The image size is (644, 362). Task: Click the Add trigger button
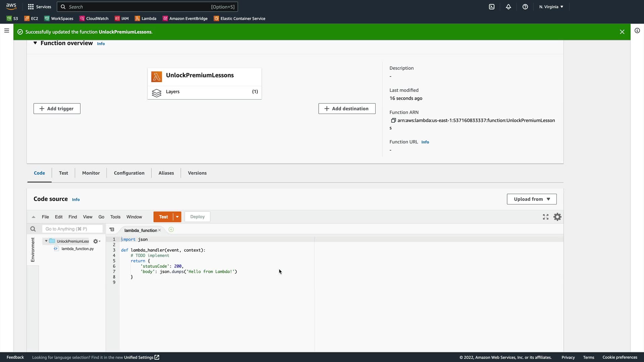pyautogui.click(x=57, y=109)
